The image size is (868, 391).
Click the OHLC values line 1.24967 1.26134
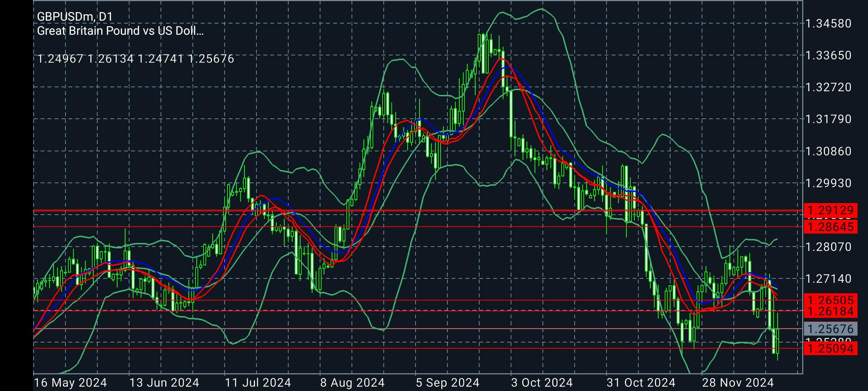click(x=136, y=59)
